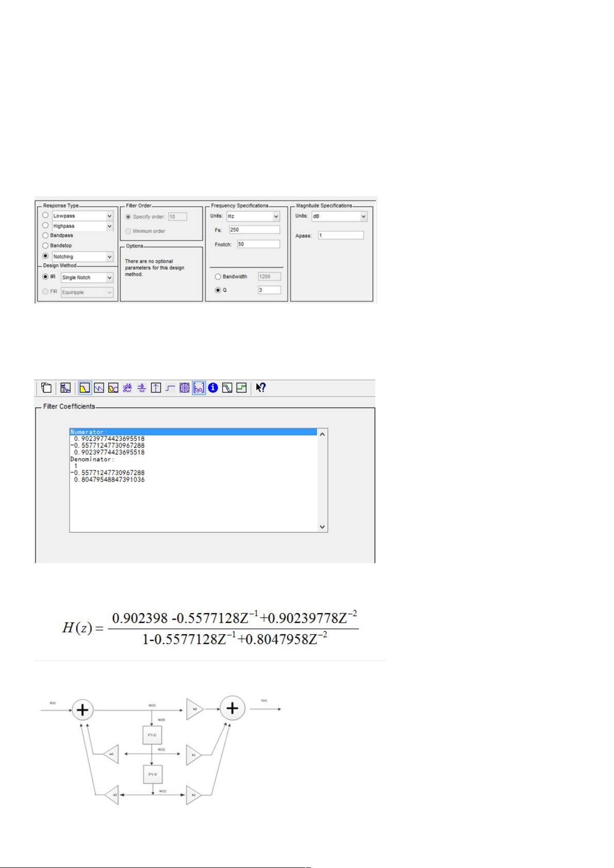
Task: Open the magnitude Units dB dropdown
Action: tap(363, 216)
